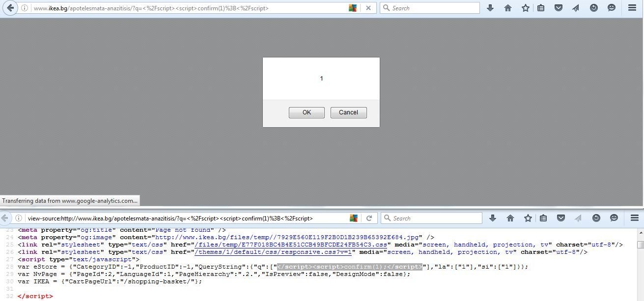Click the 'var NvPage' source line
The width and height of the screenshot is (644, 301).
pos(214,274)
